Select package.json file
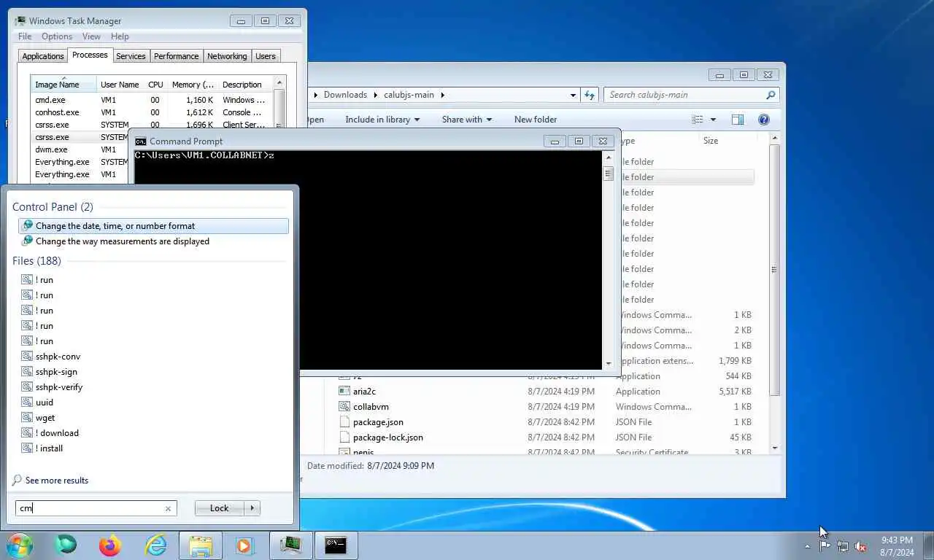The image size is (934, 560). [x=378, y=422]
